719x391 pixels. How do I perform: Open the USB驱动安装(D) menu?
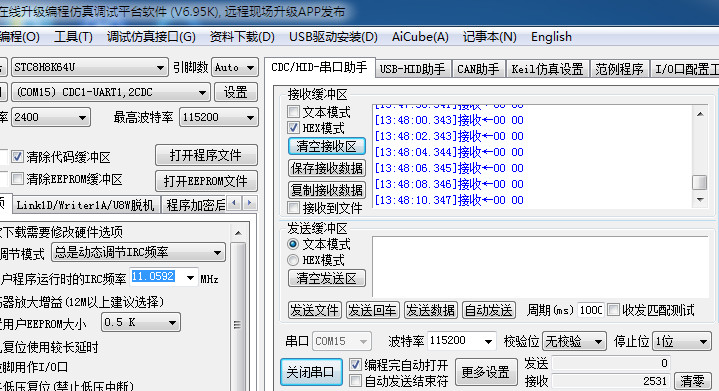point(333,37)
